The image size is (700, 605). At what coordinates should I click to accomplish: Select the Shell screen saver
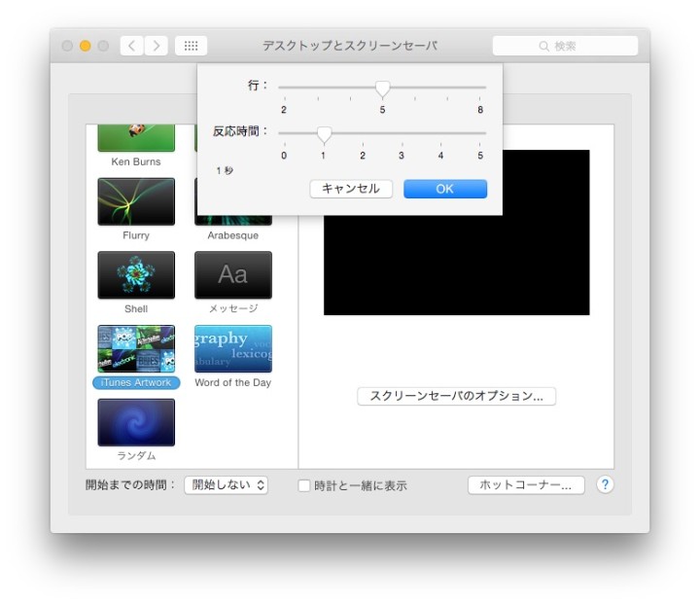click(x=136, y=275)
